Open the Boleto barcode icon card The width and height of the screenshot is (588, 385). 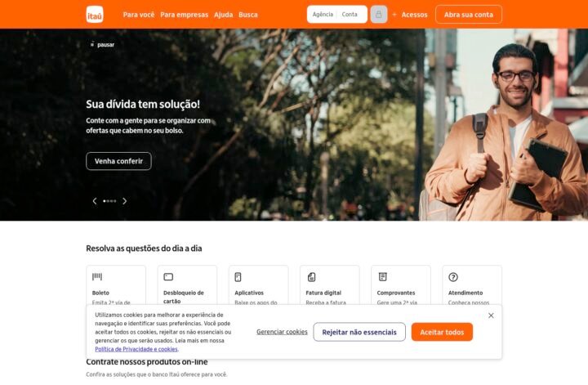(96, 276)
